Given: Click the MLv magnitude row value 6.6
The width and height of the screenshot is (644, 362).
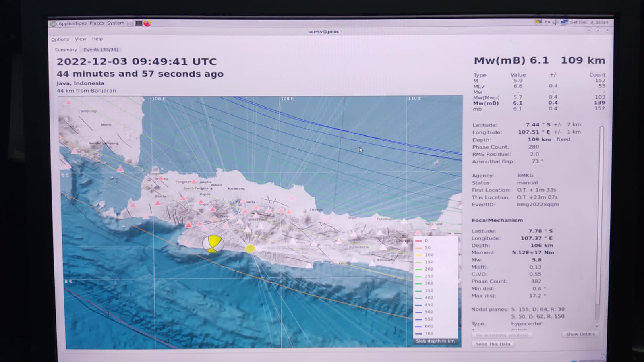Looking at the screenshot, I should [x=518, y=86].
